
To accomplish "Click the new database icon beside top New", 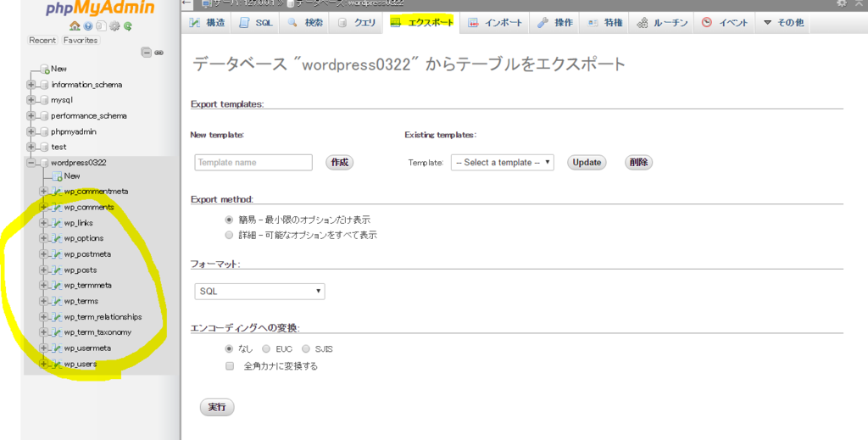I will (x=45, y=70).
